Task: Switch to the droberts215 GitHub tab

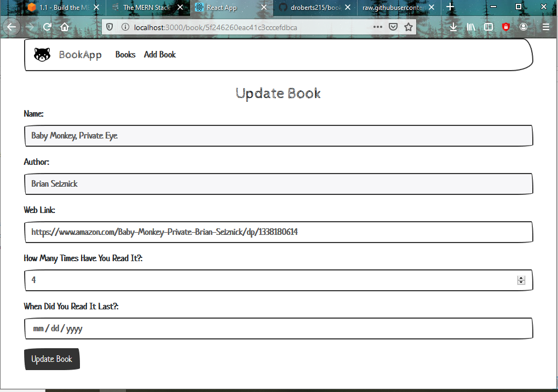Action: pyautogui.click(x=315, y=8)
